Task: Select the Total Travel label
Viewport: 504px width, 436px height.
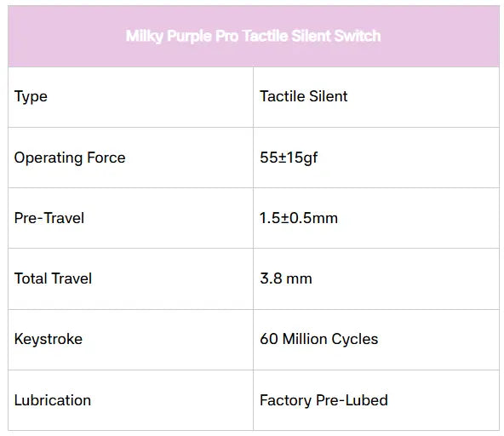Action: point(53,278)
